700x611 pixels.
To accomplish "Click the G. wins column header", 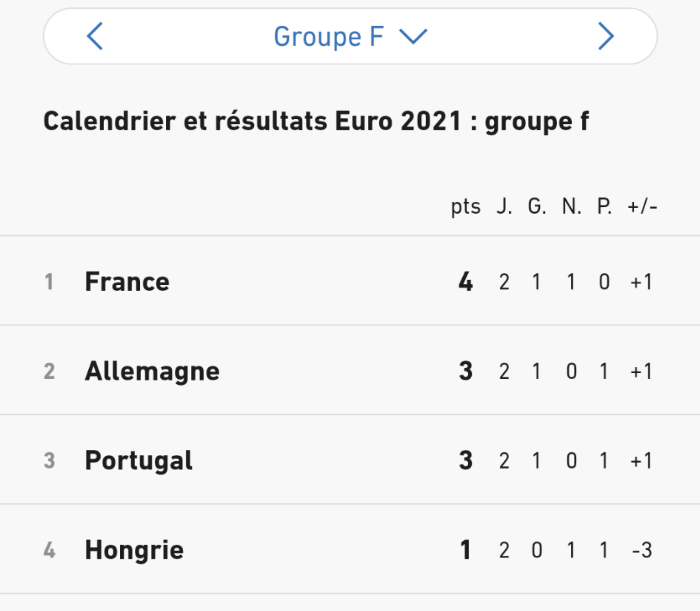I will (537, 206).
